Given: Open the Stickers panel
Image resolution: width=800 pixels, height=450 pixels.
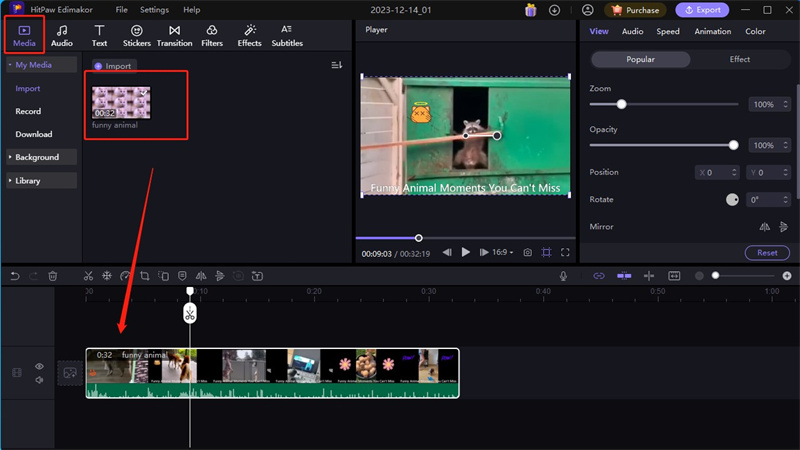Looking at the screenshot, I should coord(137,36).
